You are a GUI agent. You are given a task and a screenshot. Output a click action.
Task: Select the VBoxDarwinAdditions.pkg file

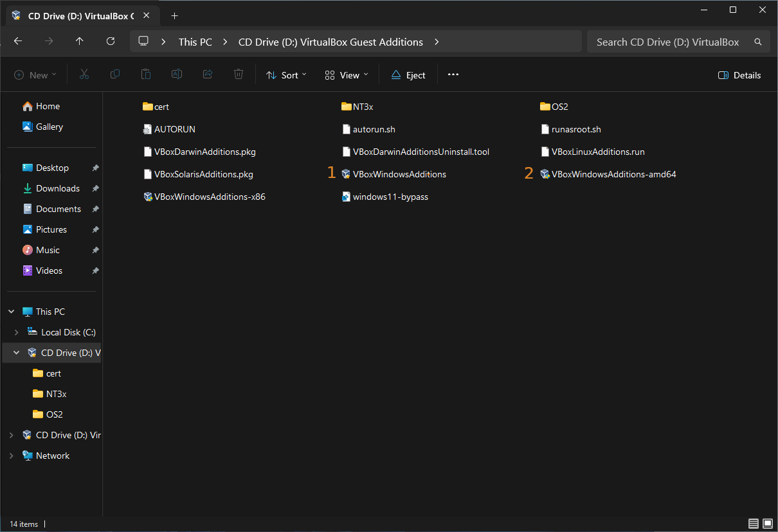point(199,152)
